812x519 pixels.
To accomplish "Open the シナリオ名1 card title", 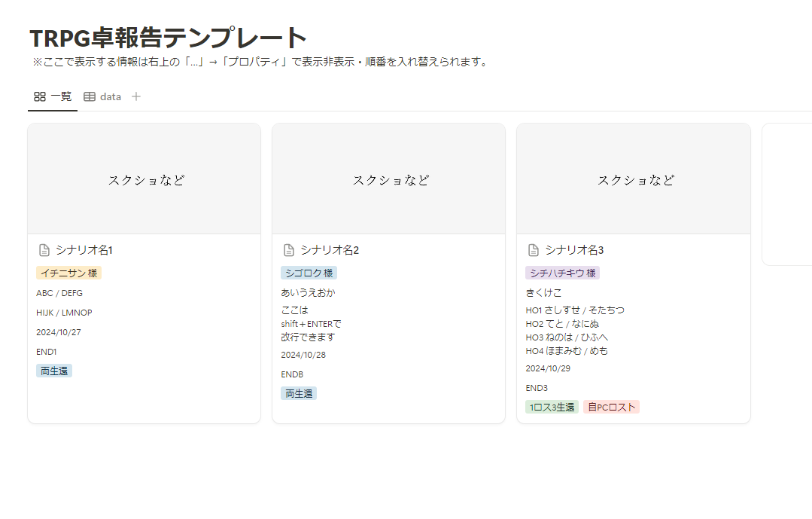I will pos(84,250).
